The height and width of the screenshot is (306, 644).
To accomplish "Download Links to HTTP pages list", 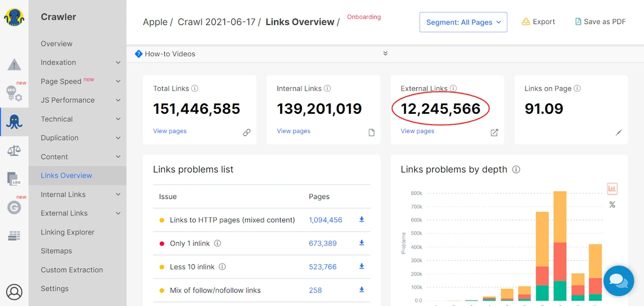I will (x=362, y=220).
